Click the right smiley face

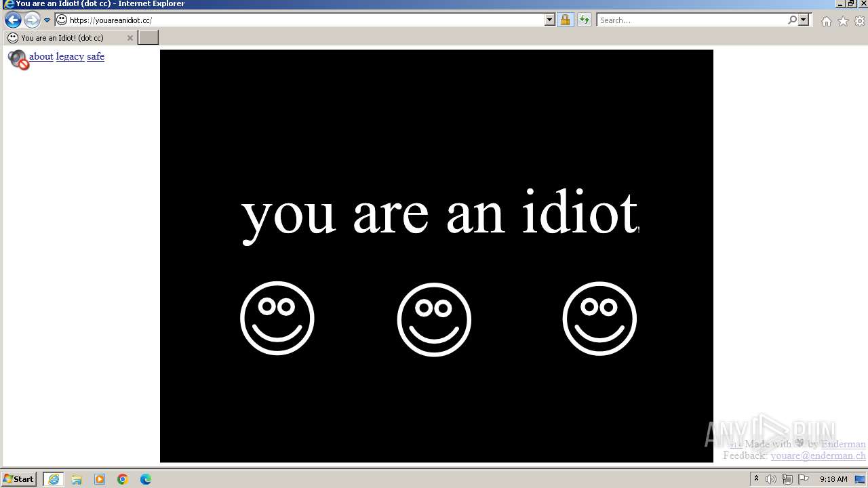coord(599,318)
